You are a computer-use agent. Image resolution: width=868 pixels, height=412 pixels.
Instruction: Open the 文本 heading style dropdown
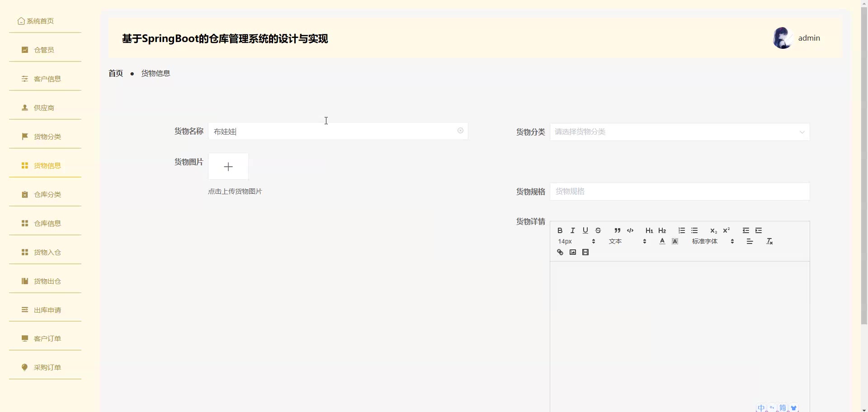click(627, 241)
